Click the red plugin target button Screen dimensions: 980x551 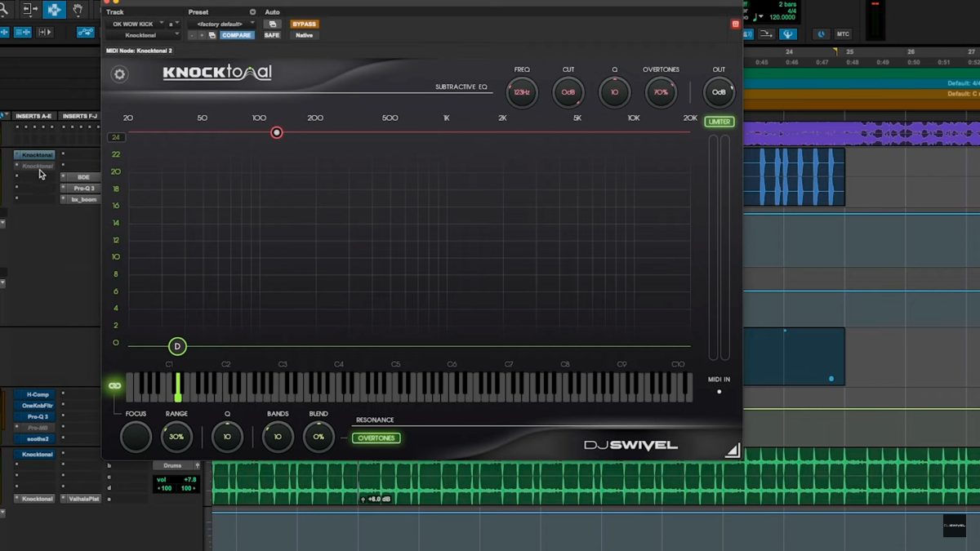[x=735, y=24]
